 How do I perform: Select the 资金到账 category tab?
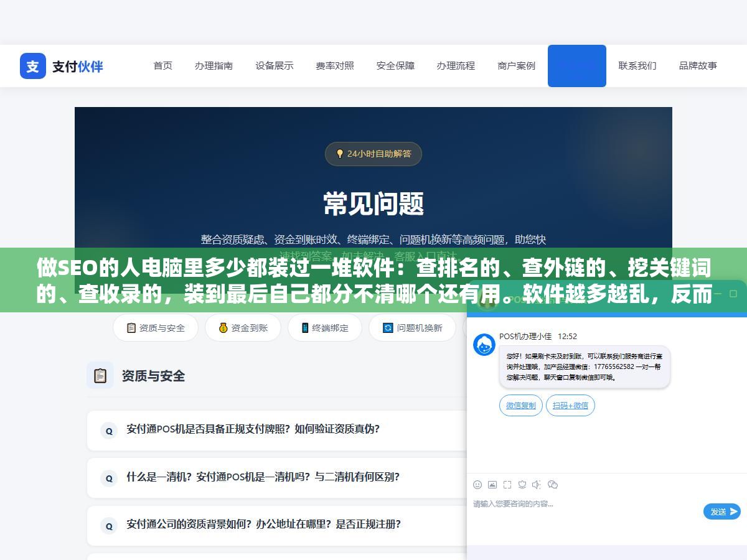tap(243, 328)
